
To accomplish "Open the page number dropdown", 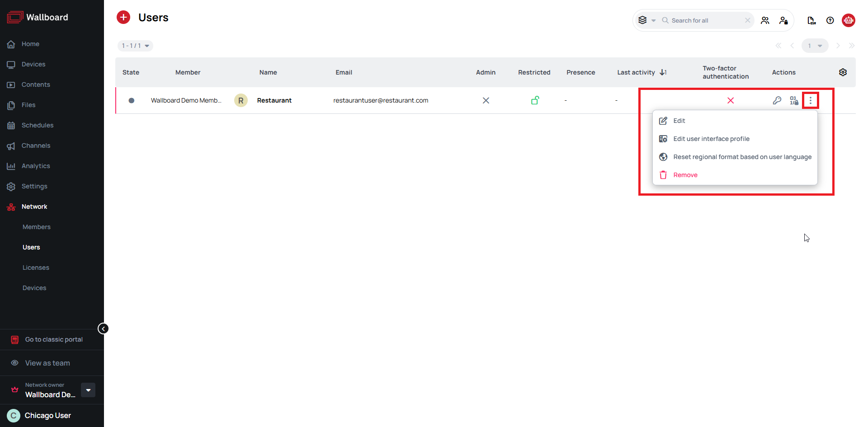I will click(815, 46).
